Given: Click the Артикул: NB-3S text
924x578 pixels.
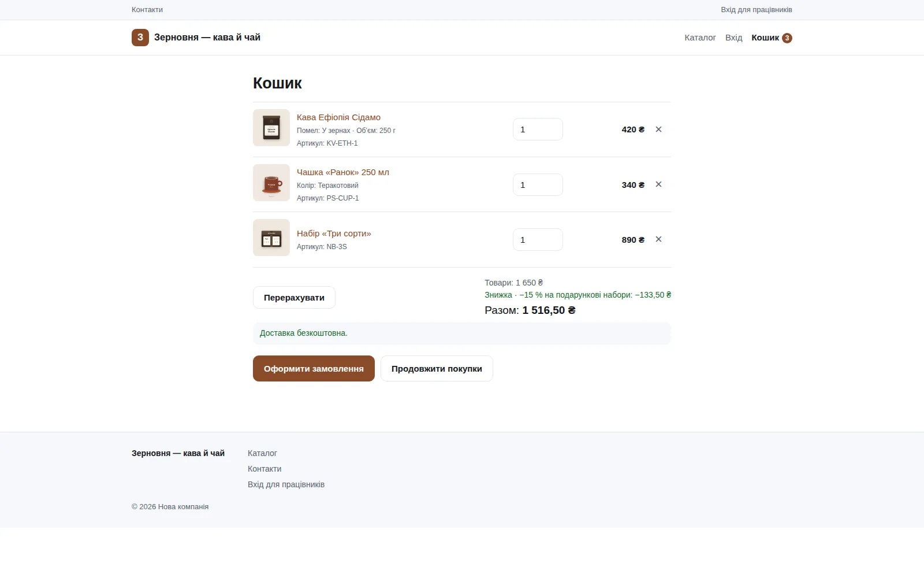Looking at the screenshot, I should (322, 247).
